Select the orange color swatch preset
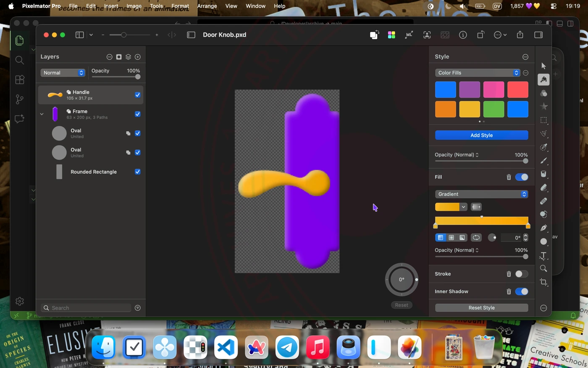 click(445, 109)
